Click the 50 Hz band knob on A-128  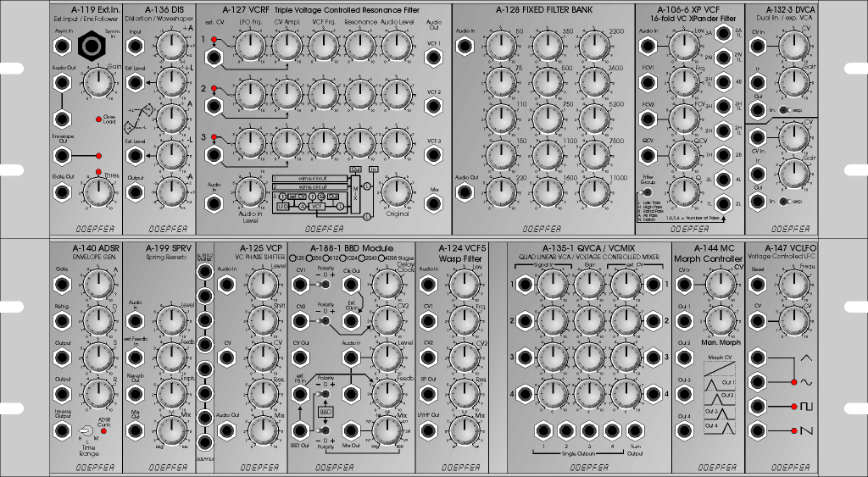[x=503, y=48]
